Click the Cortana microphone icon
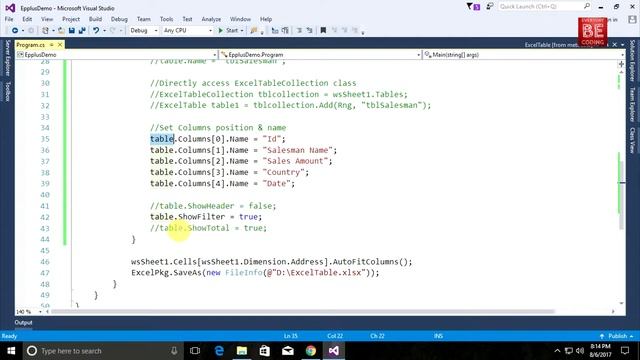Image resolution: width=640 pixels, height=360 pixels. [174, 351]
